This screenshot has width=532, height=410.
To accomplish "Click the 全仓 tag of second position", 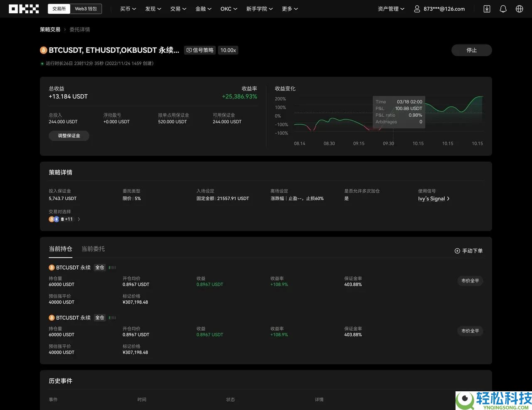I will tap(100, 318).
